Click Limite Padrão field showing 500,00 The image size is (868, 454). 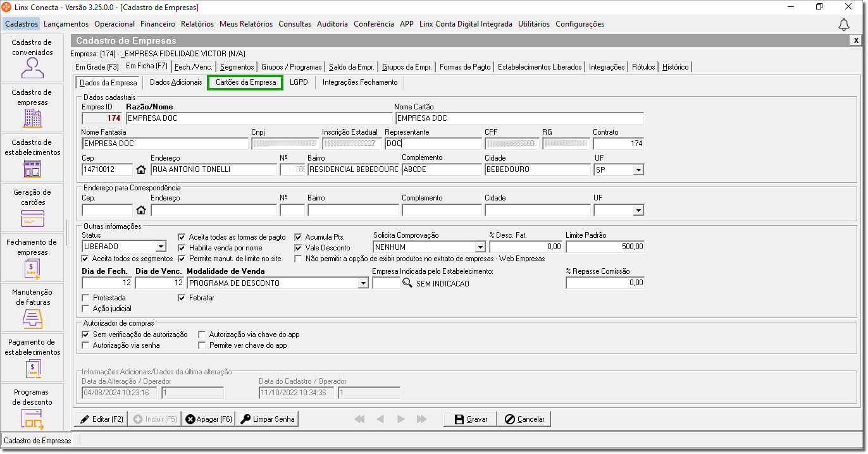click(x=605, y=247)
